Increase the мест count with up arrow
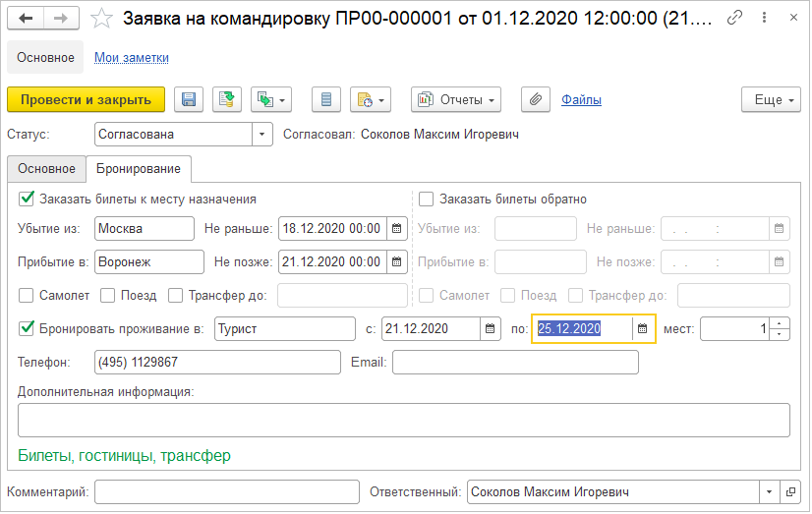 [x=780, y=323]
